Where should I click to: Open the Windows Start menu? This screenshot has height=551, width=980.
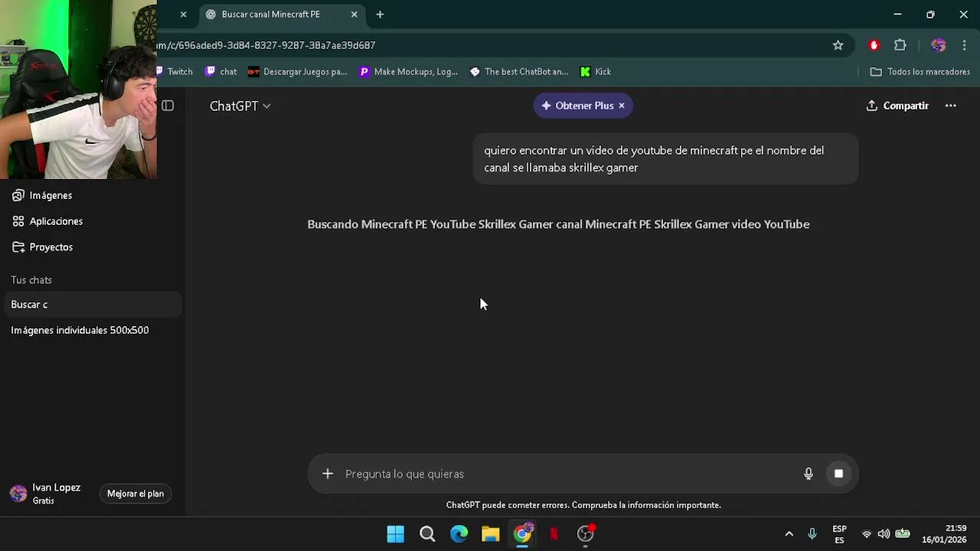click(396, 534)
